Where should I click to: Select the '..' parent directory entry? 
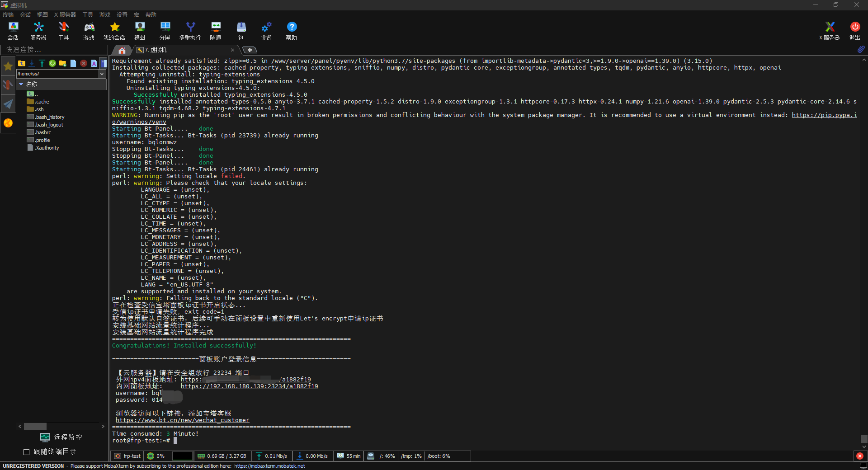33,94
